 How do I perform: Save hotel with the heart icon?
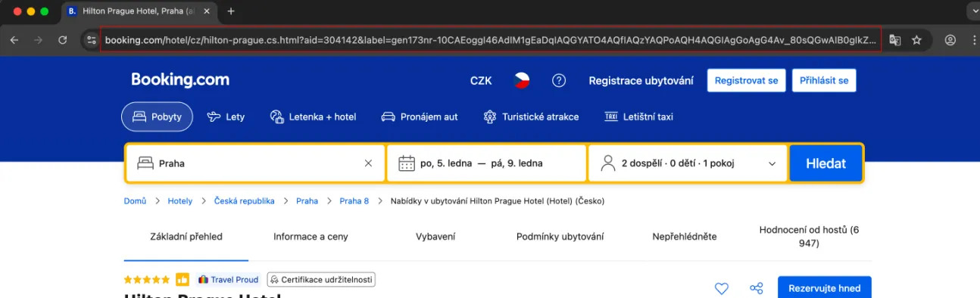coord(722,288)
